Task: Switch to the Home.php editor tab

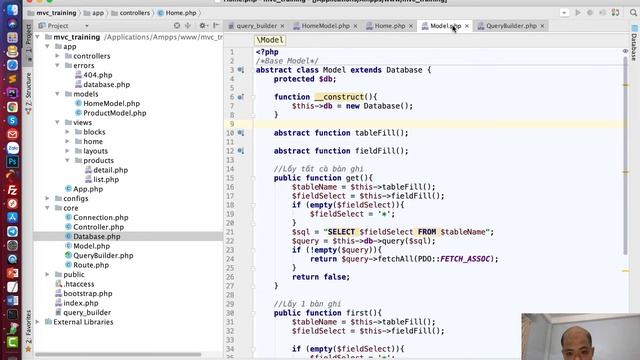Action: click(390, 26)
